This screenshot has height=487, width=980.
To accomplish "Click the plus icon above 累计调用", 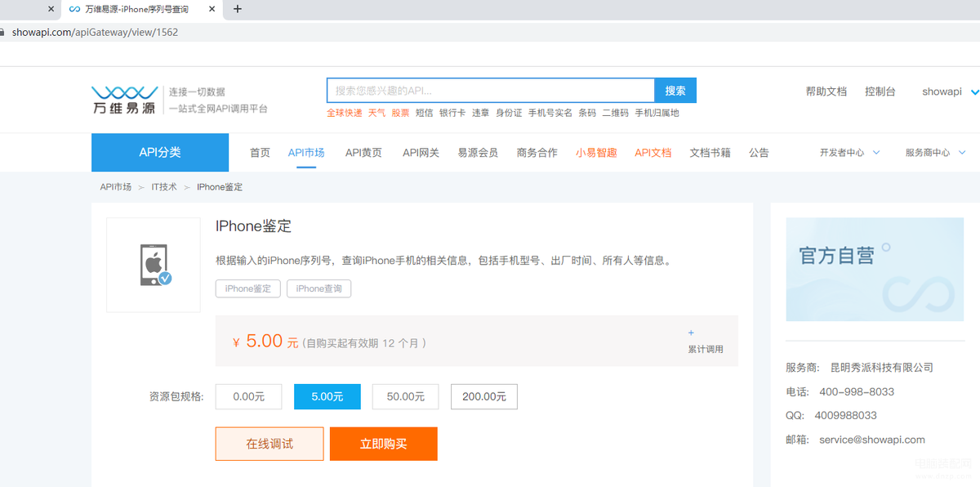I will [691, 333].
